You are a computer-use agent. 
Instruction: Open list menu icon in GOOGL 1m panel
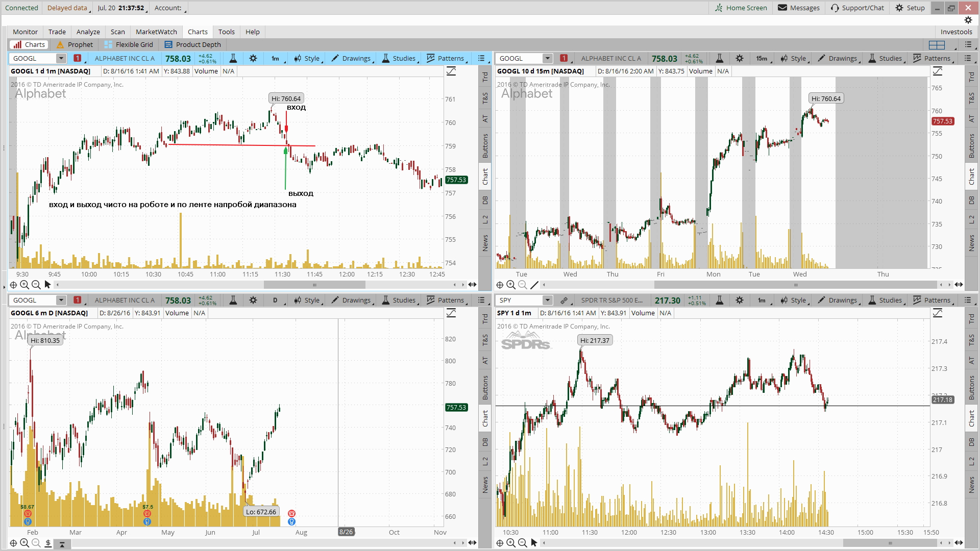coord(481,58)
